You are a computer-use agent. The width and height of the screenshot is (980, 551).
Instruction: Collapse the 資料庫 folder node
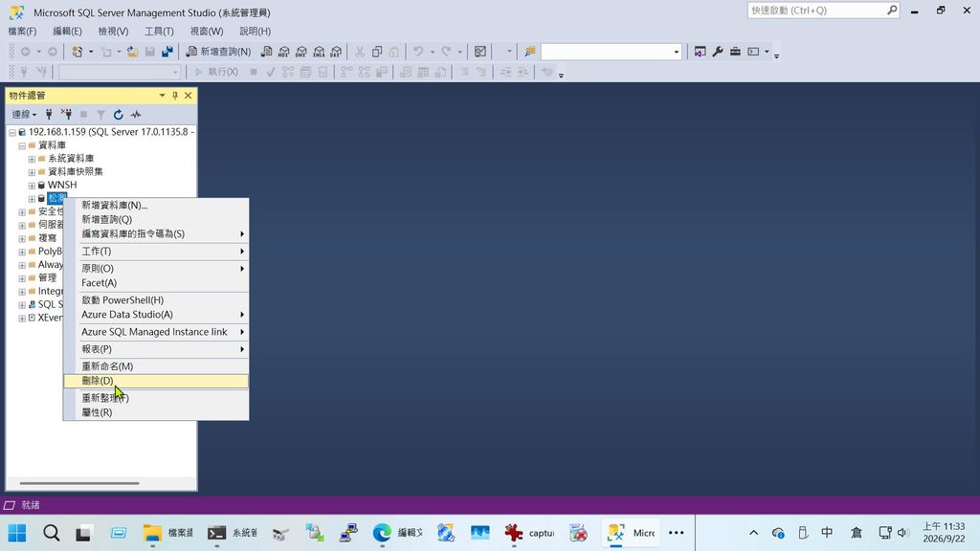22,145
